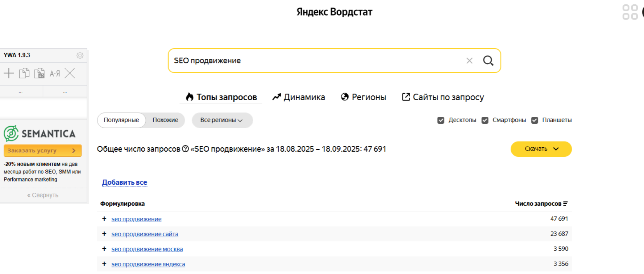The image size is (644, 274).
Task: Collapse YWA panel via Свернуть
Action: (43, 195)
